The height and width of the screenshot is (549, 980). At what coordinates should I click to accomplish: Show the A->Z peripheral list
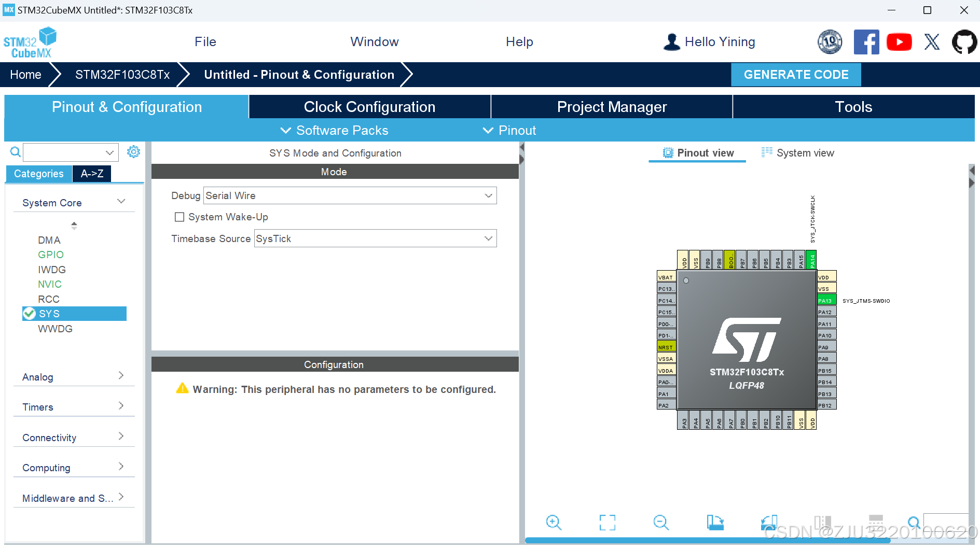tap(92, 174)
